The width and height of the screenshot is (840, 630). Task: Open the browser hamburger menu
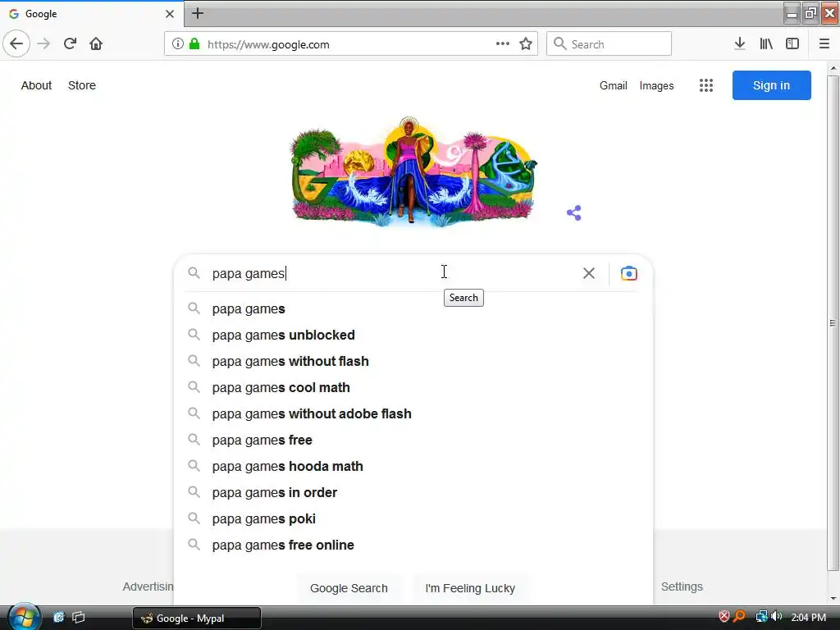pos(824,44)
